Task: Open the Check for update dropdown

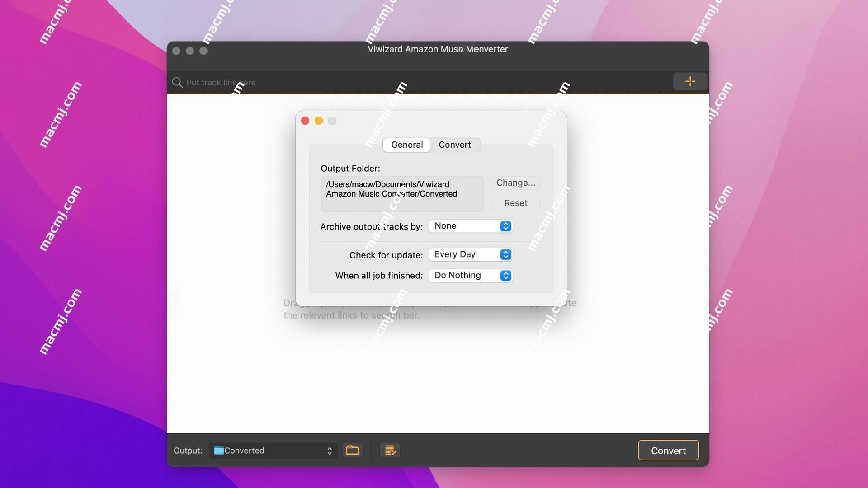Action: click(471, 254)
